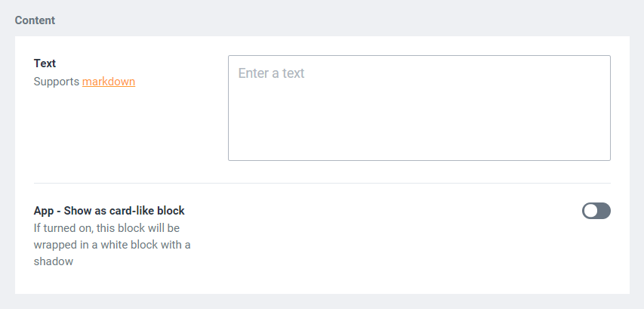Click the horizontal divider below the Text field
Viewport: 644px width, 309px height.
click(x=322, y=183)
